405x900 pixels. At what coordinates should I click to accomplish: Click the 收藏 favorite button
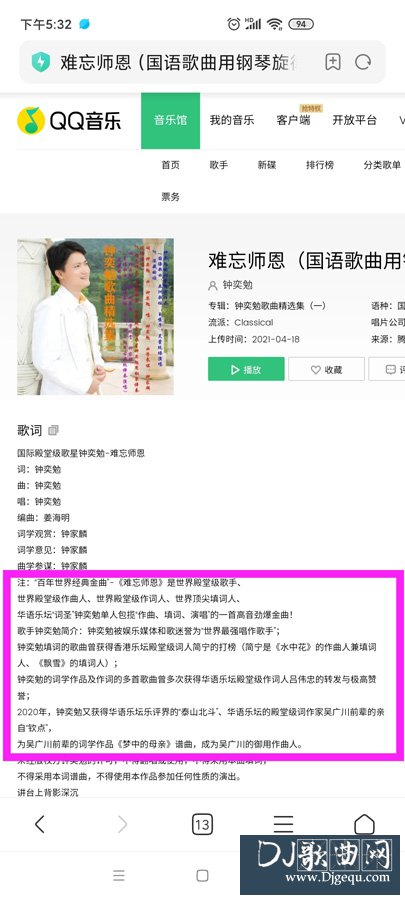coord(326,369)
